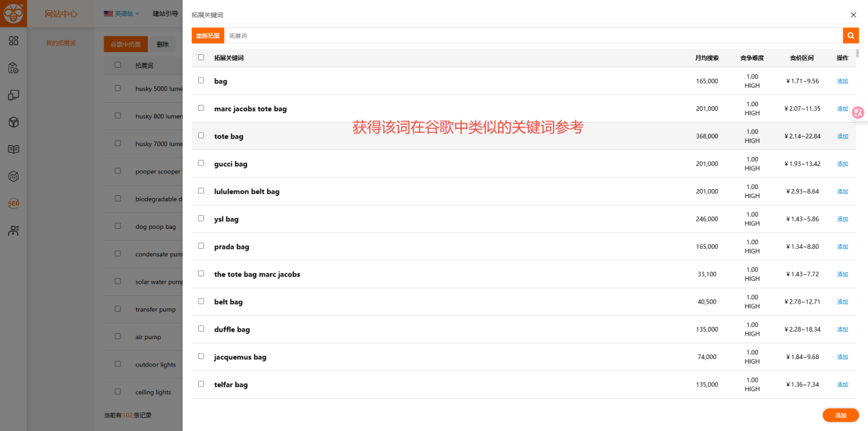Check the box for 'ysl bag'
This screenshot has width=868, height=431.
click(x=201, y=218)
